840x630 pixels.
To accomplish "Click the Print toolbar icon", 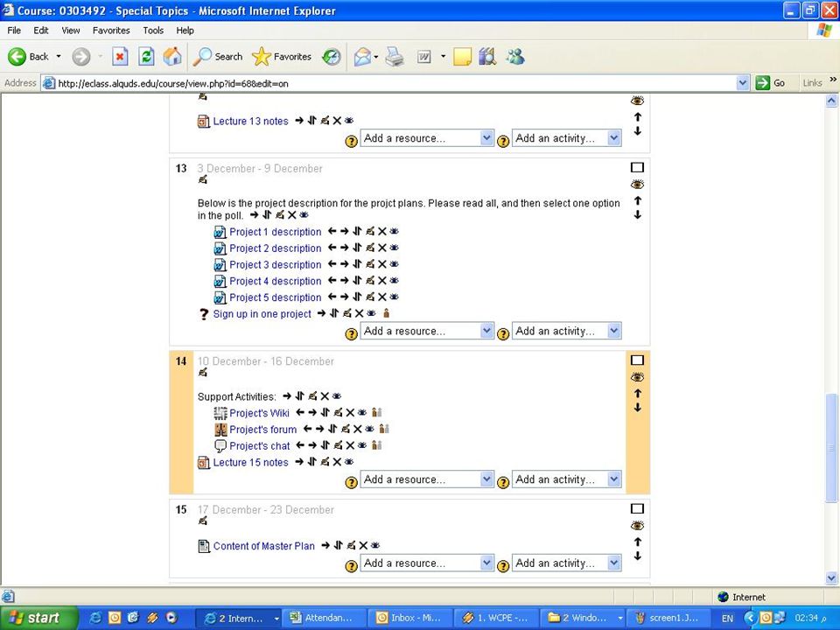I will click(x=395, y=56).
